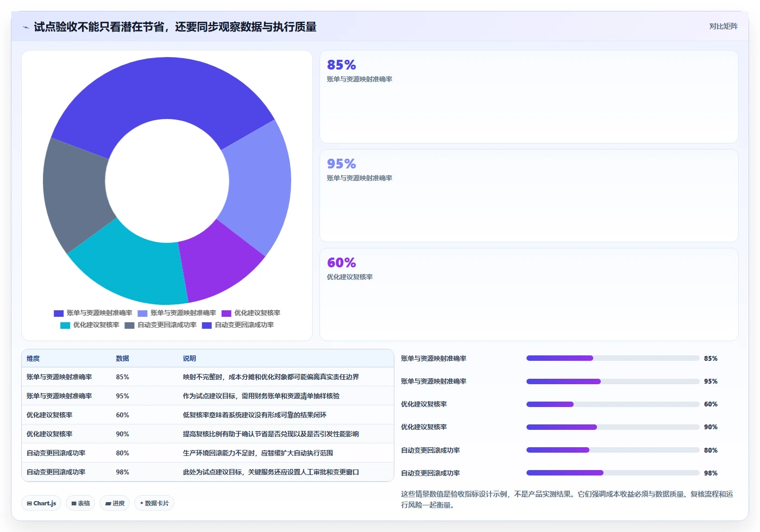760x532 pixels.
Task: Click the 80% progress bar
Action: 613,450
